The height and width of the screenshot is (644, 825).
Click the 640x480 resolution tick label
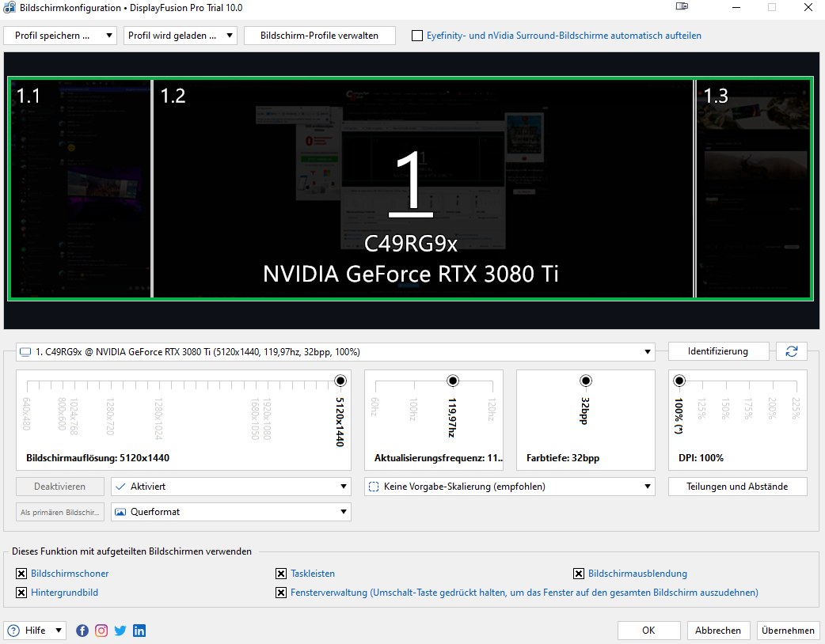[26, 414]
